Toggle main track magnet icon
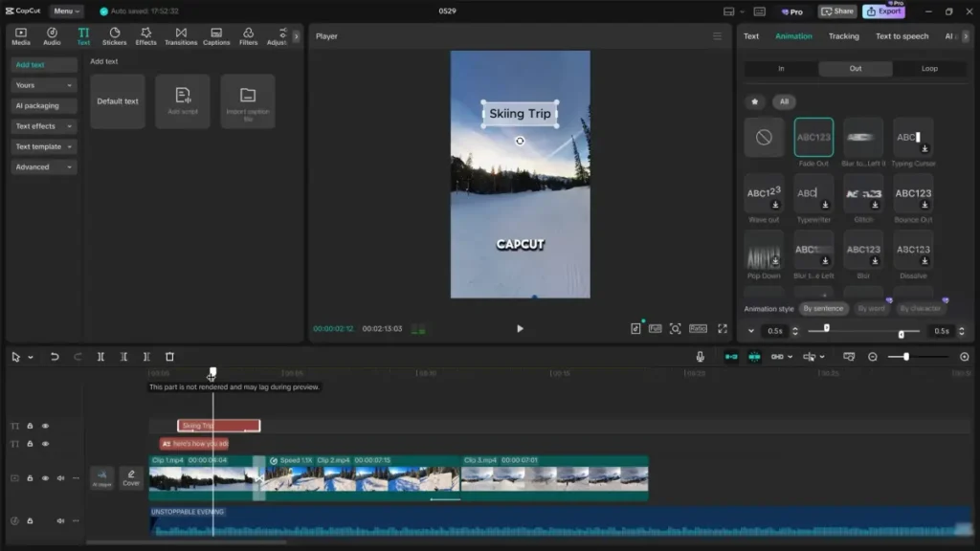The height and width of the screenshot is (551, 980). [731, 357]
